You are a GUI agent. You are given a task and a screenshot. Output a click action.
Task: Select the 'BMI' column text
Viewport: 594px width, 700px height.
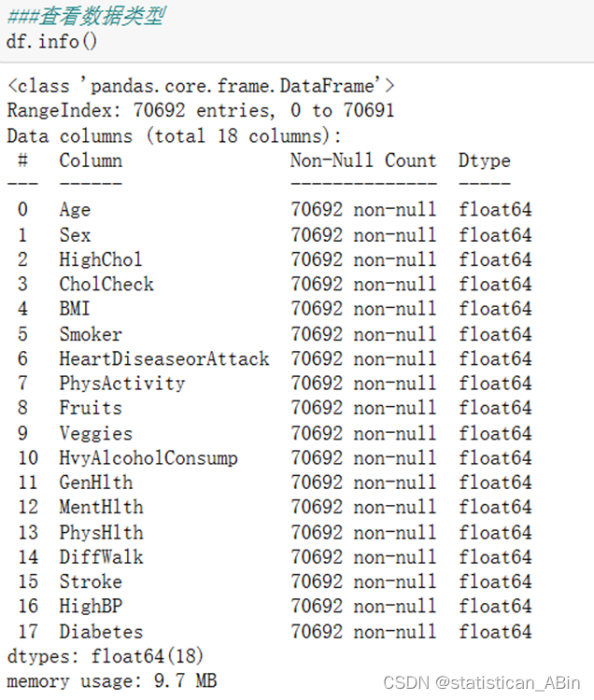(77, 309)
